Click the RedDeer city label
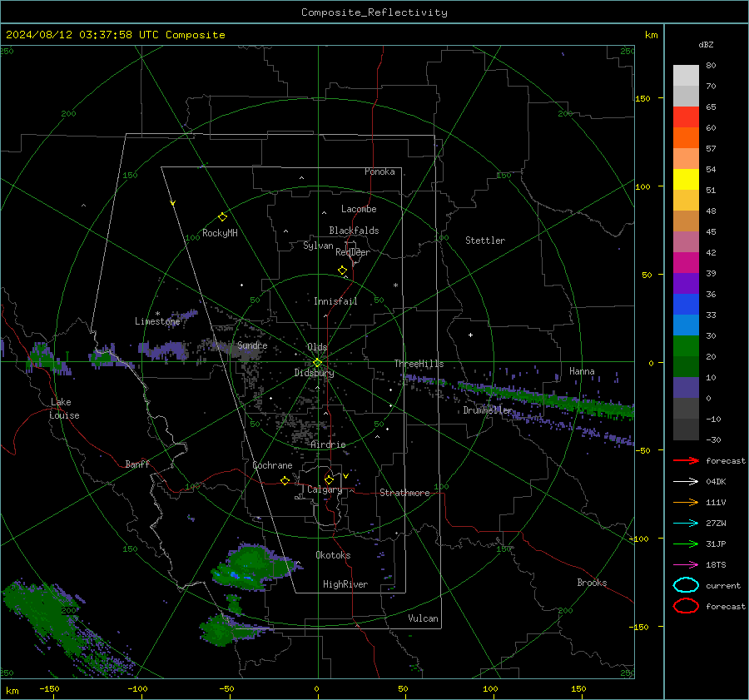 coord(353,252)
